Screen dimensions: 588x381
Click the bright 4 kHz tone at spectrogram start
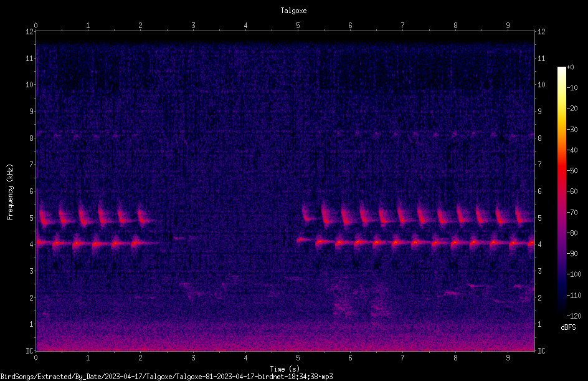coord(43,243)
